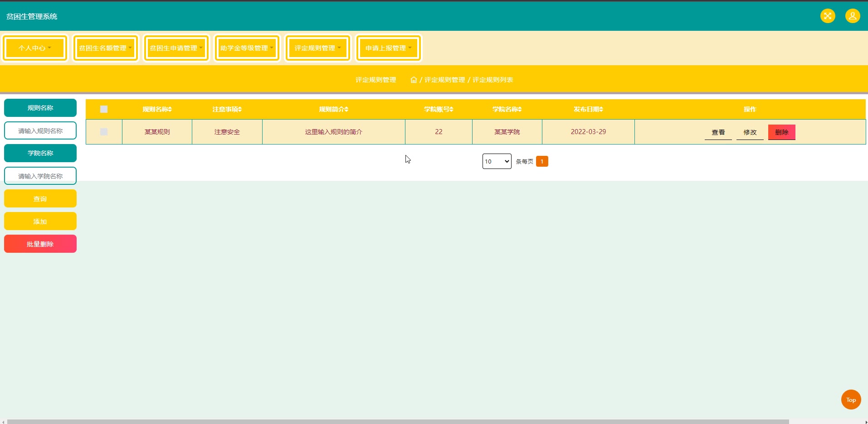Image resolution: width=868 pixels, height=424 pixels.
Task: Sort by 规则简介 column header
Action: click(334, 109)
